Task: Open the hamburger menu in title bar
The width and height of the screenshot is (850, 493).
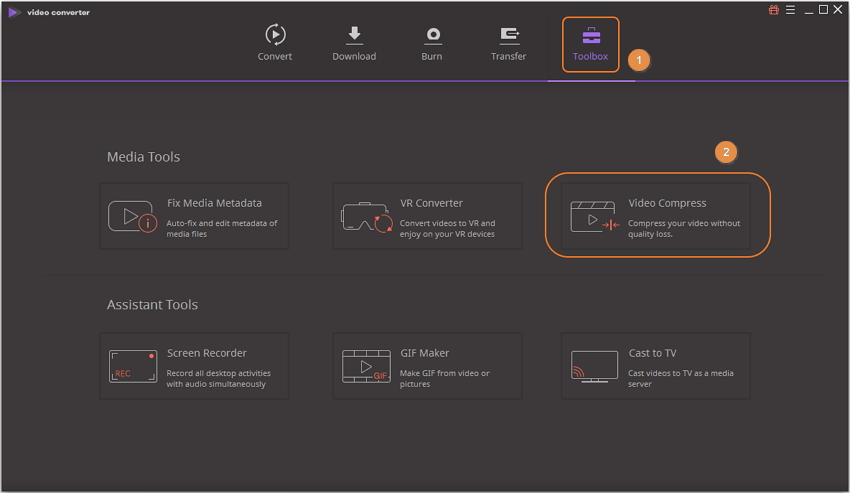Action: [x=790, y=10]
